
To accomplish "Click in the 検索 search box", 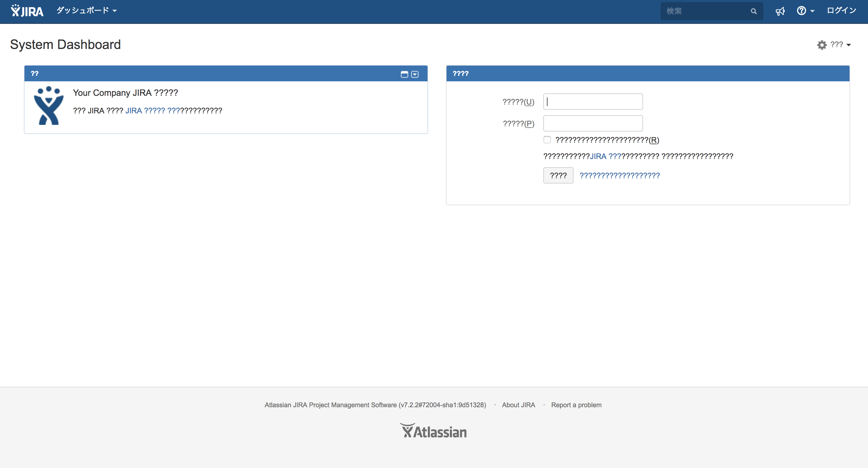I will point(704,11).
